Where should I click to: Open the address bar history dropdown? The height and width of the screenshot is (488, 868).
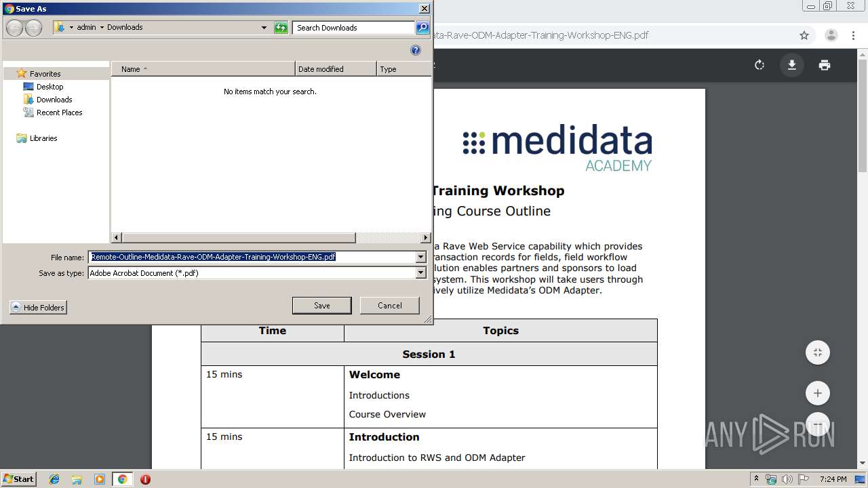[x=264, y=28]
